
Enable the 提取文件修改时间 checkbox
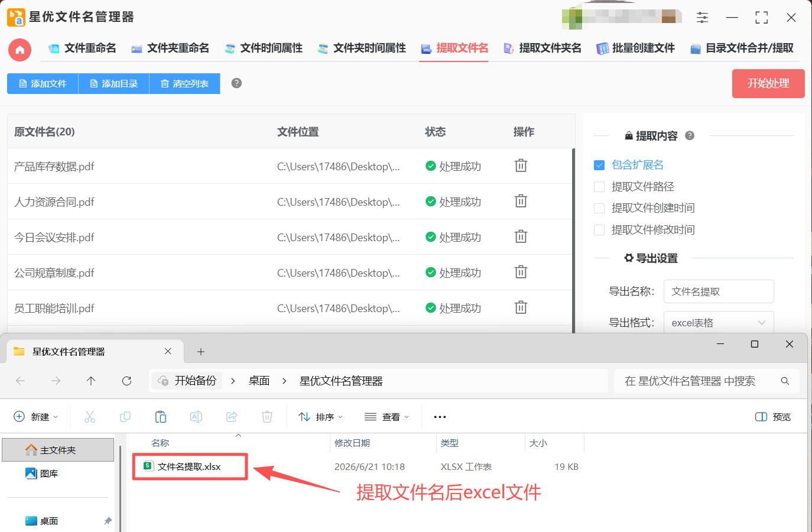pos(599,230)
